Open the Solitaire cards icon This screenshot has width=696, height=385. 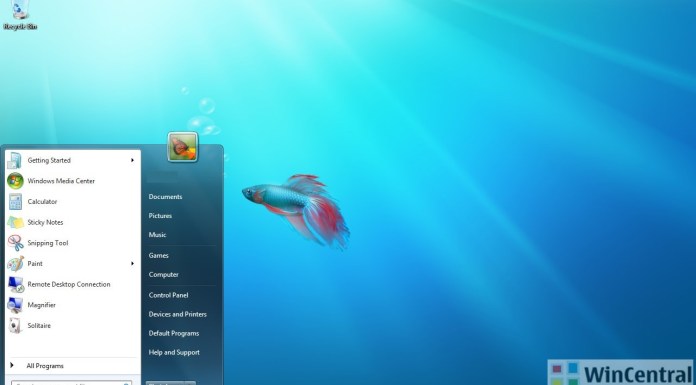(15, 325)
